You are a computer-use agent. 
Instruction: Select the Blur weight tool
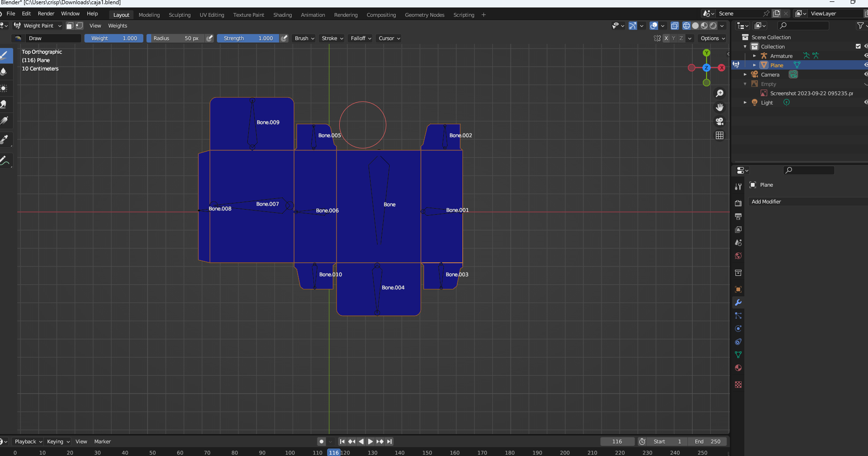point(5,71)
